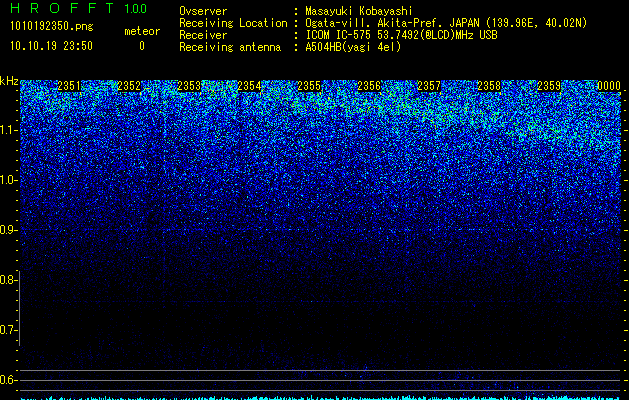Select the version number 1.0.0
The width and height of the screenshot is (629, 400).
coord(136,9)
